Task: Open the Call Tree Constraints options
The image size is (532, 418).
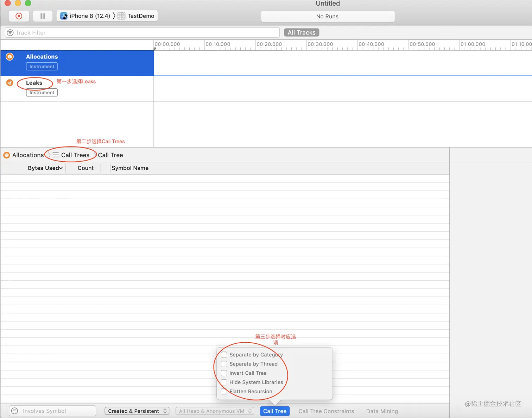Action: coord(326,411)
